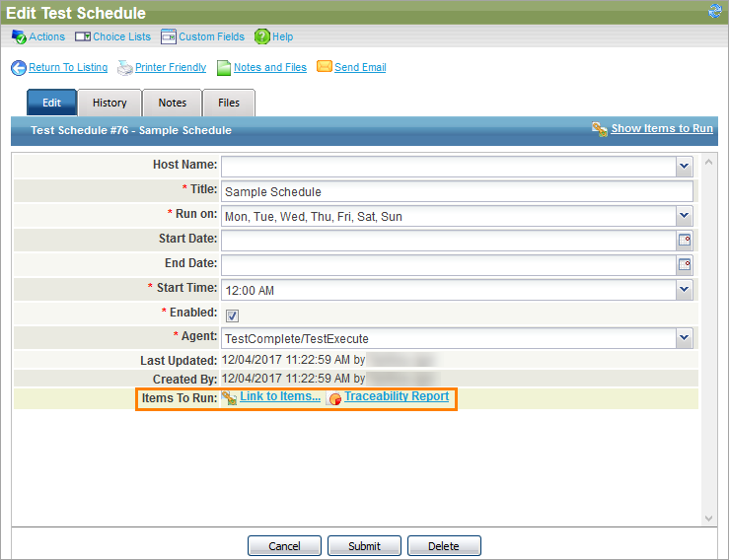
Task: Click the printer icon
Action: [124, 68]
